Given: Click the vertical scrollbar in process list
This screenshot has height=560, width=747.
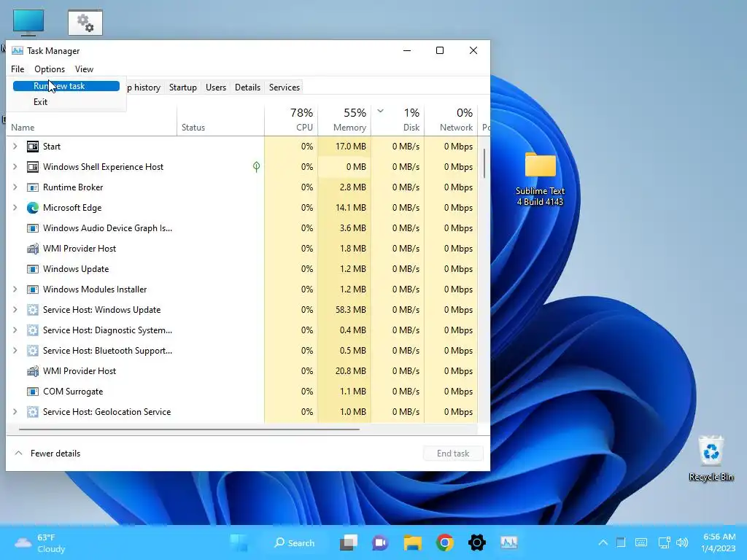Looking at the screenshot, I should 484,163.
